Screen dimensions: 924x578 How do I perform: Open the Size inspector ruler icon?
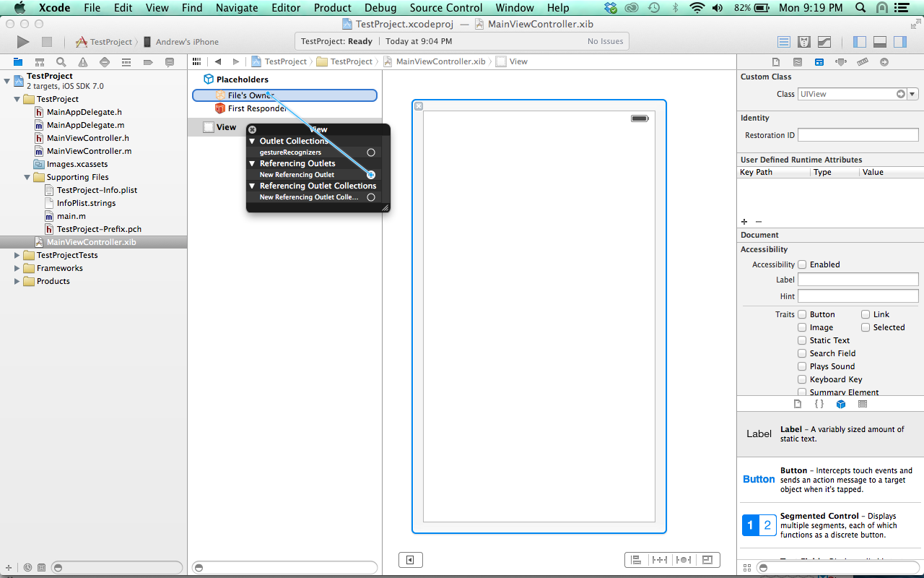863,62
